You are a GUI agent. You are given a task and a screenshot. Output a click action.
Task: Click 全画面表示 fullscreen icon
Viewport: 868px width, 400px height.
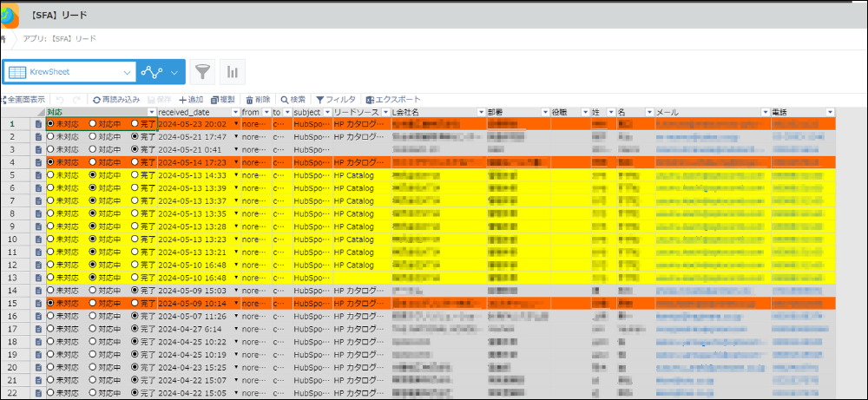pos(3,100)
